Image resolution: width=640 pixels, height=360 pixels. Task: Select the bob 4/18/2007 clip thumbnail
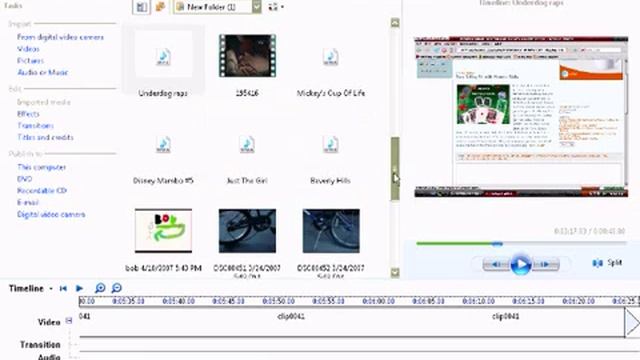pos(163,231)
